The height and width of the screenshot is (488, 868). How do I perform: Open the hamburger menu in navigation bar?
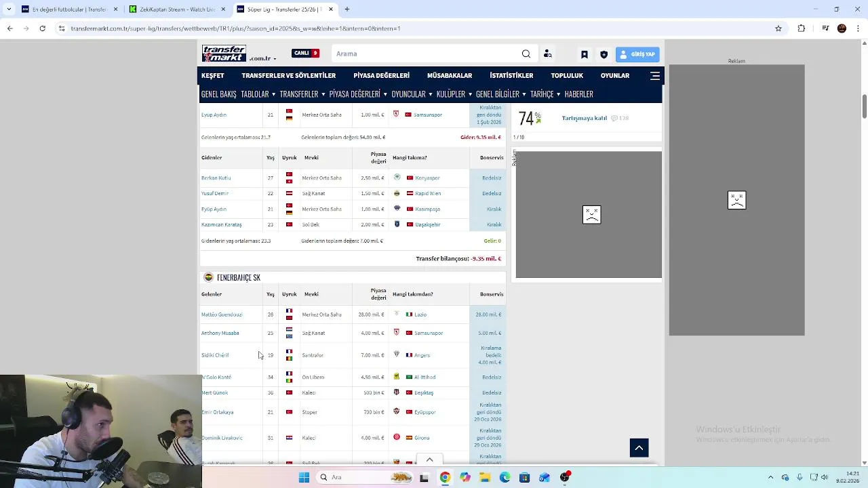coord(655,76)
